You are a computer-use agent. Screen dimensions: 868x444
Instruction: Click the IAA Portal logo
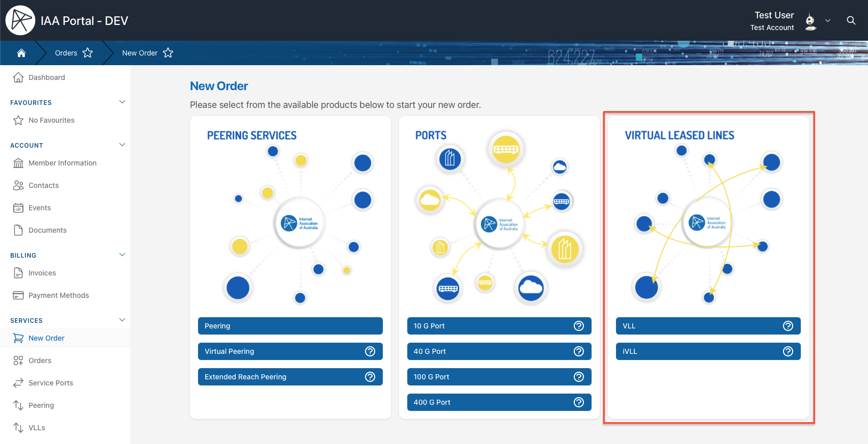pyautogui.click(x=20, y=20)
